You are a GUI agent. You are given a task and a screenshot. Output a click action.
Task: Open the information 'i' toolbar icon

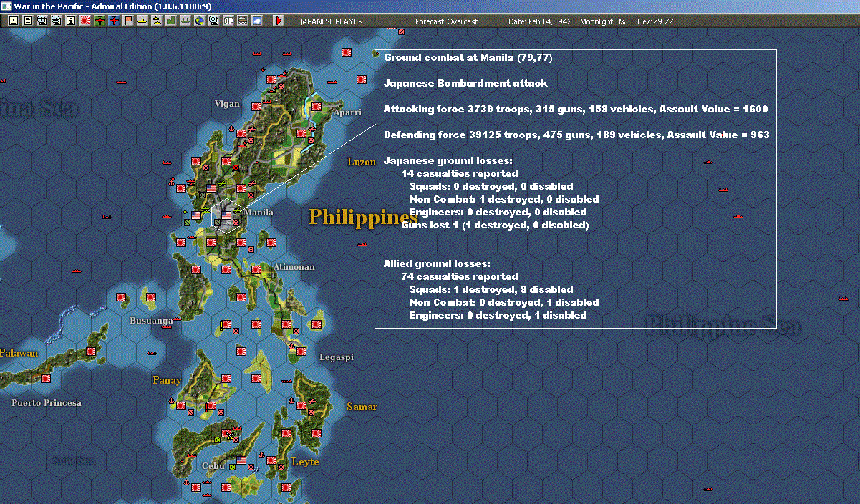tap(70, 21)
